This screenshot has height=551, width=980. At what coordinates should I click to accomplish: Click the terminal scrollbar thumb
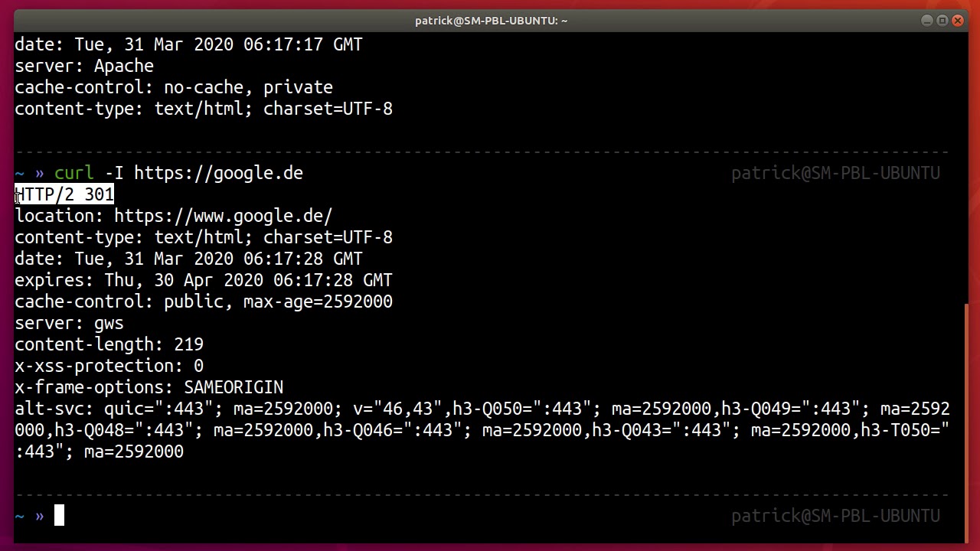pyautogui.click(x=968, y=421)
